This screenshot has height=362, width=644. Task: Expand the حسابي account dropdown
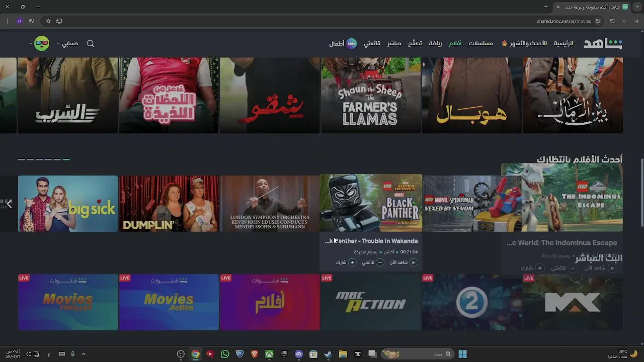tap(67, 44)
